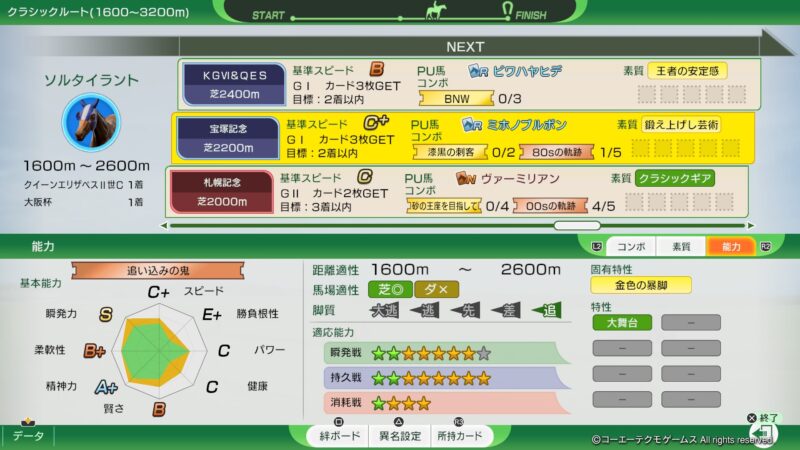Click the 勝負根性 E+ rank icon

[x=212, y=314]
